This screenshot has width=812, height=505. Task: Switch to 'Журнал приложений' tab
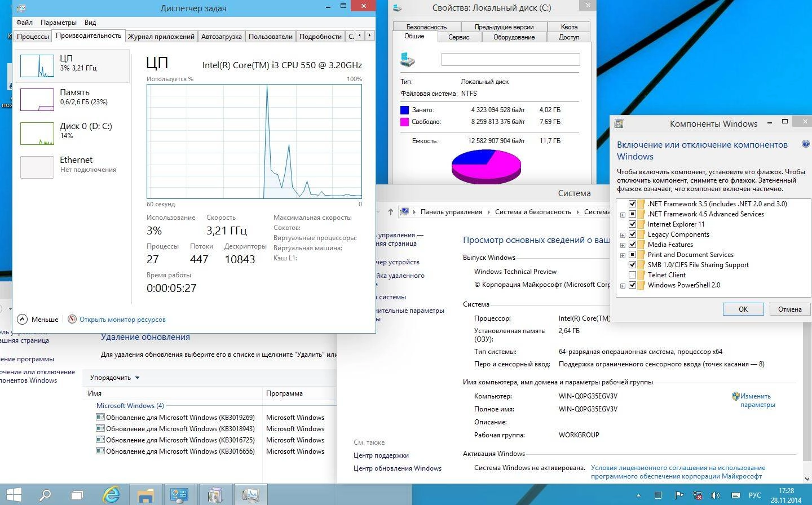(x=161, y=36)
